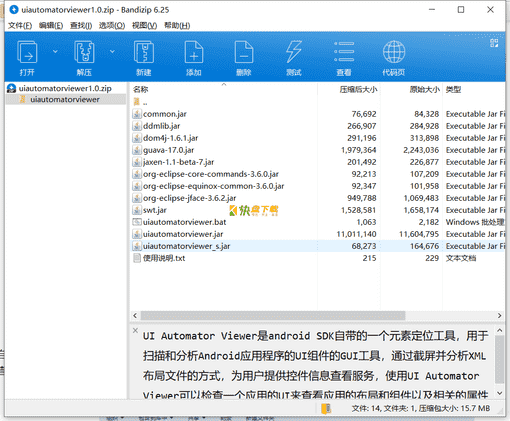The width and height of the screenshot is (510, 421).
Task: Select the dom4j-1.6.1.jar file
Action: point(170,138)
